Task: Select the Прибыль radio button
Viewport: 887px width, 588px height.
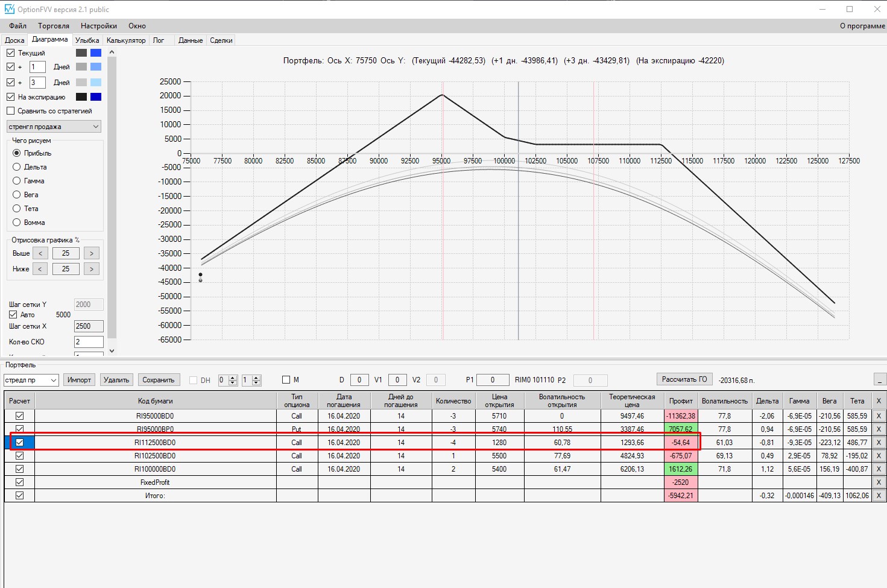Action: pos(17,153)
